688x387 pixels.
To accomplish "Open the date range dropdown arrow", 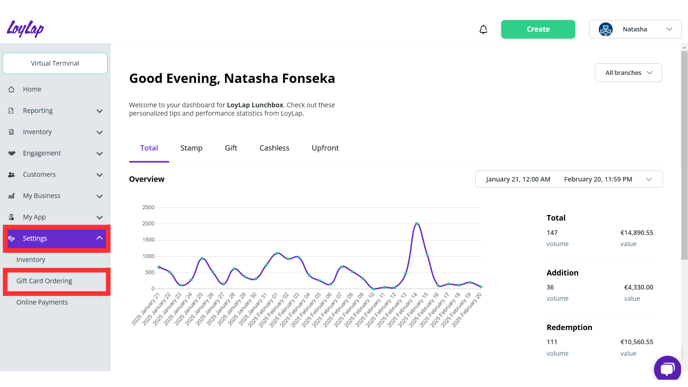I will (649, 179).
